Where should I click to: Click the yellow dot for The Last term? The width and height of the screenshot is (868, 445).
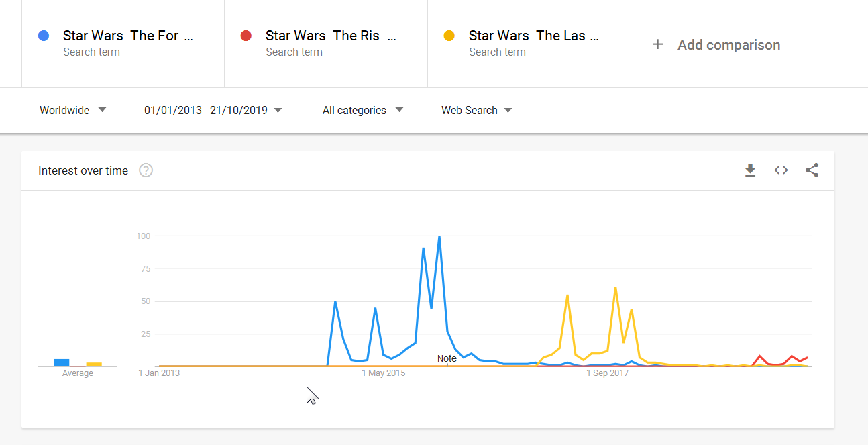[x=449, y=36]
